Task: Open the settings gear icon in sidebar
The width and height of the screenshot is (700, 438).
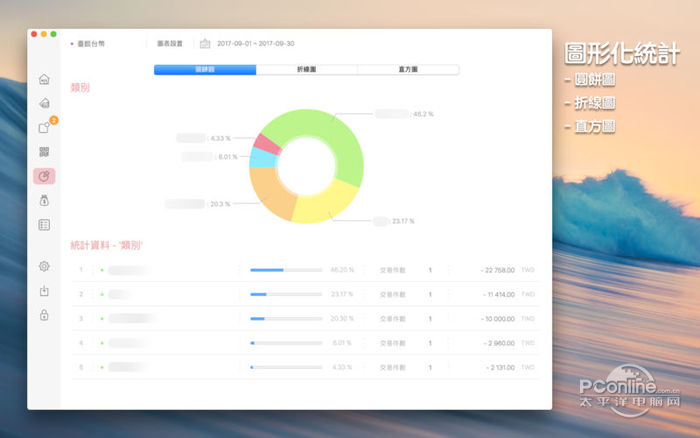Action: 44,266
